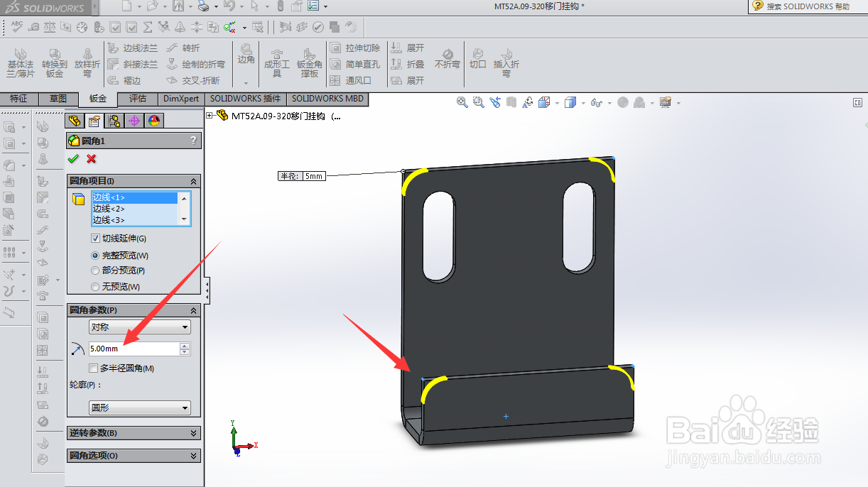Switch to SOLIDWORKS 插件 tab
This screenshot has width=868, height=487.
[x=246, y=99]
